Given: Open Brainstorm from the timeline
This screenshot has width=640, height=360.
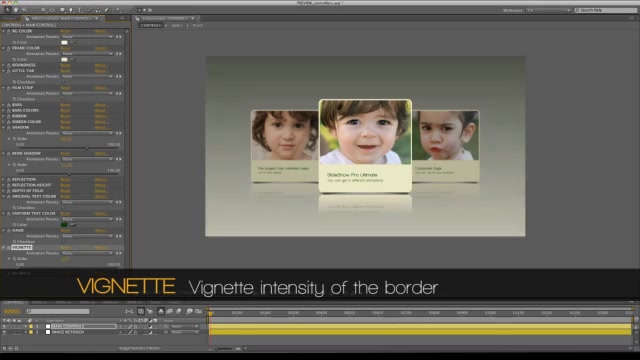Looking at the screenshot, I should point(189,311).
